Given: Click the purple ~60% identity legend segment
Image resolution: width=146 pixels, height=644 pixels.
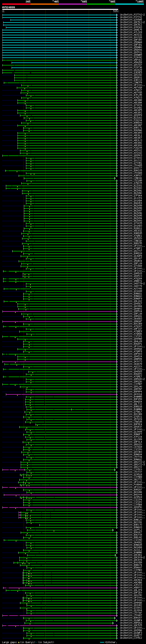Looking at the screenshot, I should [73, 4].
